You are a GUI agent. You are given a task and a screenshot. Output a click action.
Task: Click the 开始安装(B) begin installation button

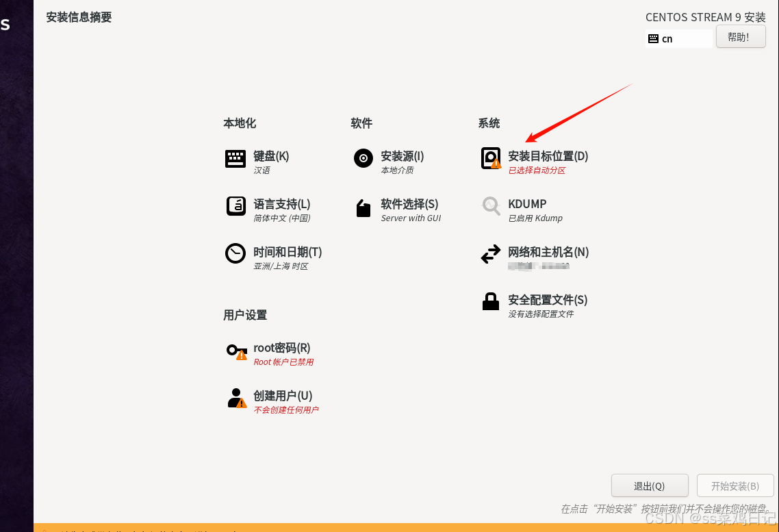click(x=735, y=486)
